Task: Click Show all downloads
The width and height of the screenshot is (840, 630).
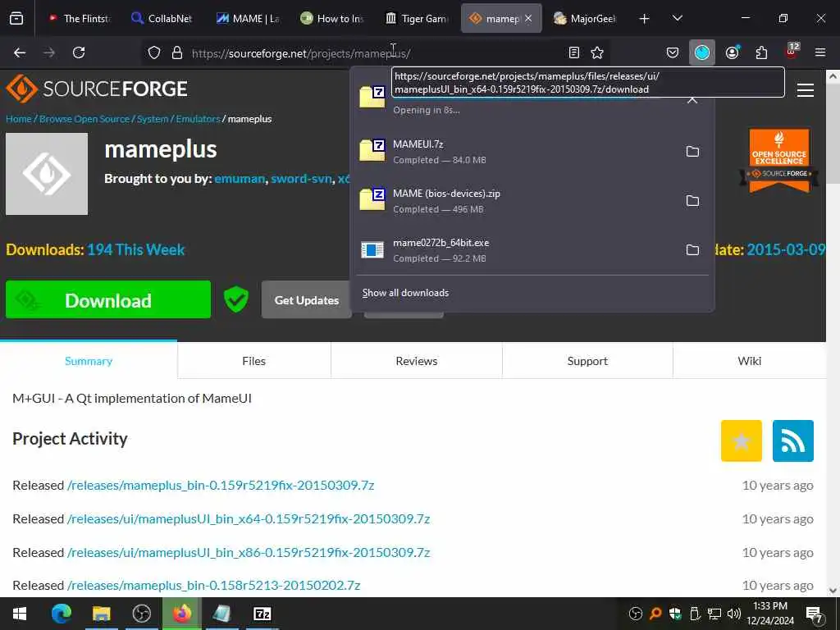Action: tap(405, 293)
